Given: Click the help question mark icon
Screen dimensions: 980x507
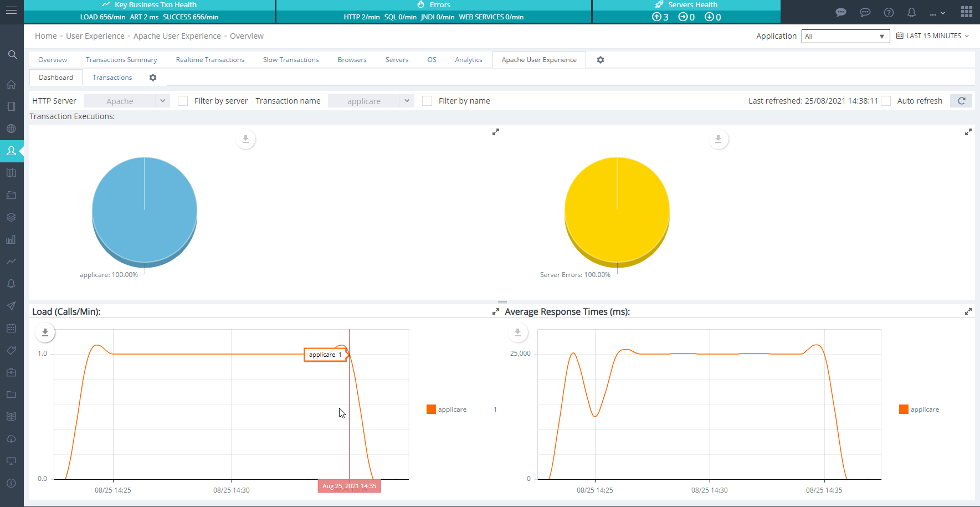Looking at the screenshot, I should [x=889, y=12].
